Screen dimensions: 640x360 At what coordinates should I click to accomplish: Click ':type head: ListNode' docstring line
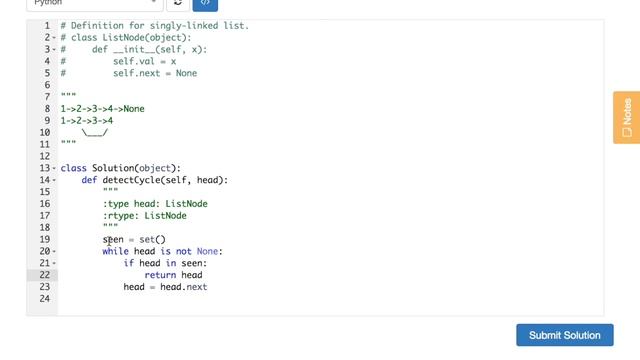pyautogui.click(x=155, y=204)
